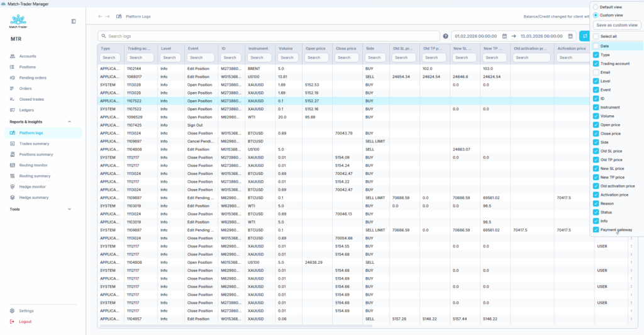
Task: Open the Hedge monitor page
Action: click(x=33, y=187)
